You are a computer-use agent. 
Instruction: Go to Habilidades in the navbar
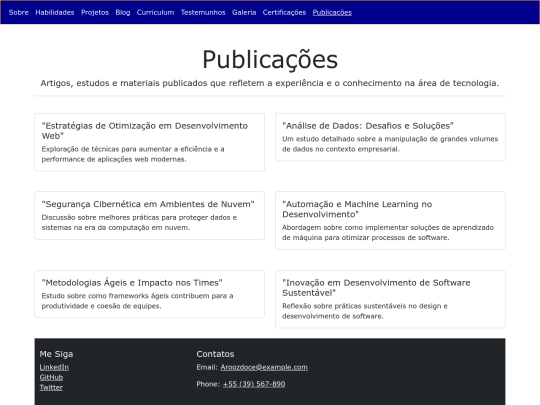[x=55, y=12]
